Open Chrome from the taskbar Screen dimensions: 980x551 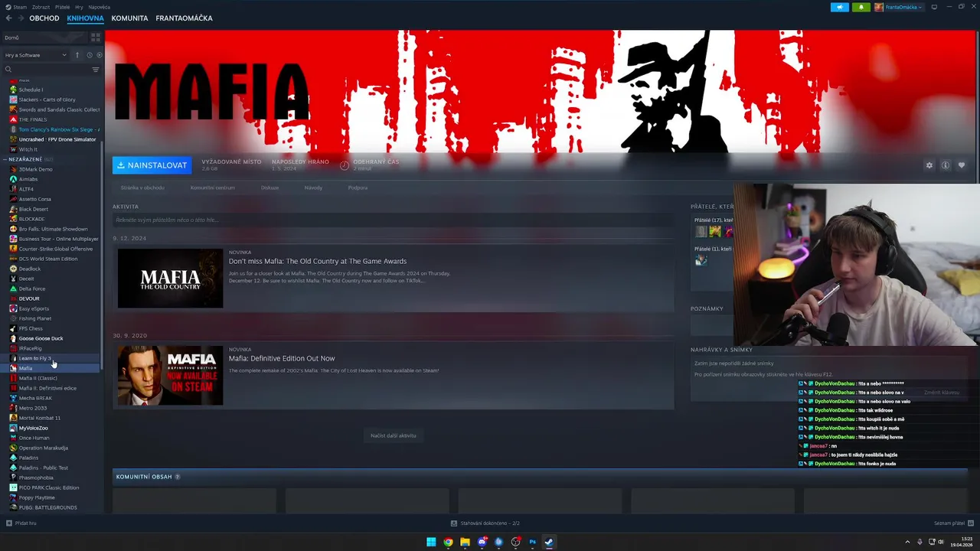pos(448,542)
